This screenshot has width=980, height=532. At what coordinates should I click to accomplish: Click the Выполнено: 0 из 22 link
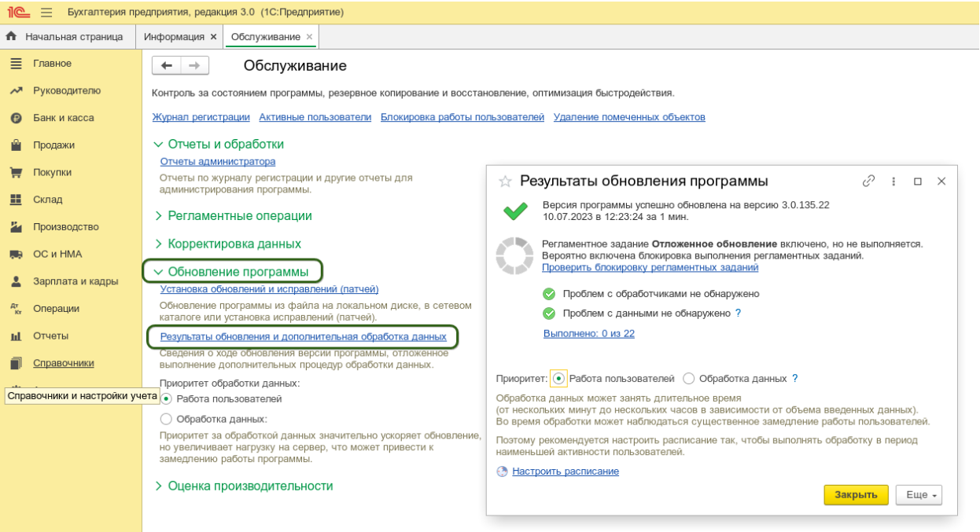click(589, 333)
